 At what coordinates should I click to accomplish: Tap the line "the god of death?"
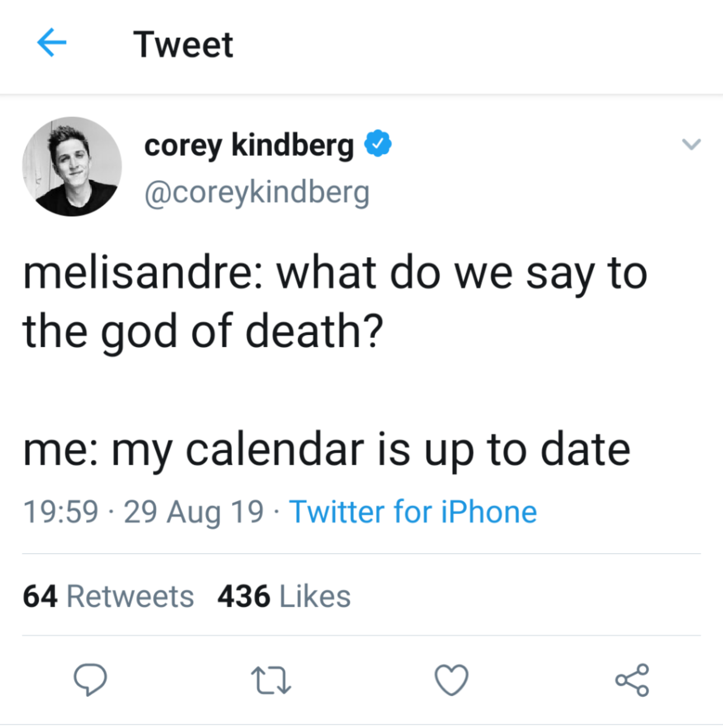203,331
